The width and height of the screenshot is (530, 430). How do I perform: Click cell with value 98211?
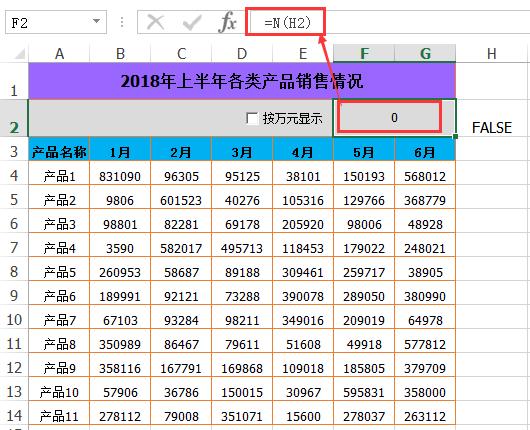point(242,317)
